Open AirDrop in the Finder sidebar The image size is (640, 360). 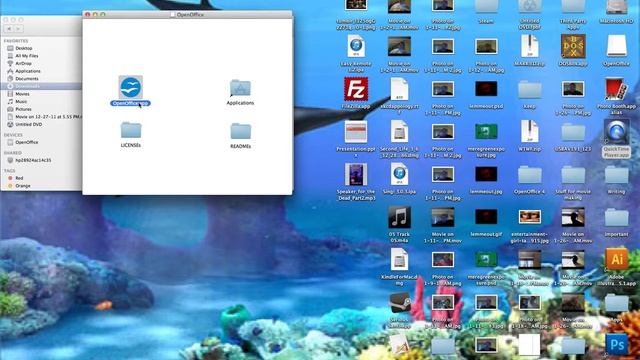(x=23, y=63)
